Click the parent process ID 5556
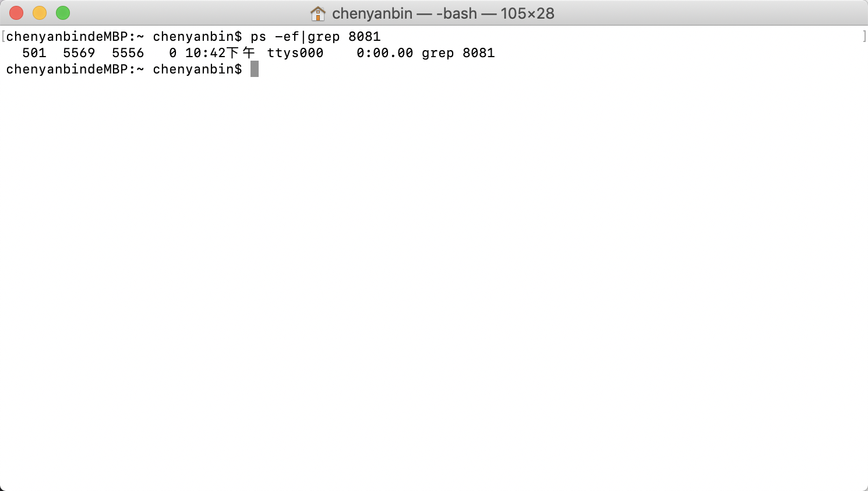 (128, 53)
